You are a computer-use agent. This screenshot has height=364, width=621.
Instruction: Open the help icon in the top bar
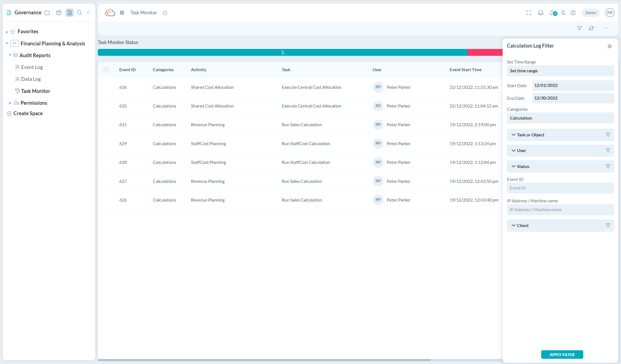(573, 13)
